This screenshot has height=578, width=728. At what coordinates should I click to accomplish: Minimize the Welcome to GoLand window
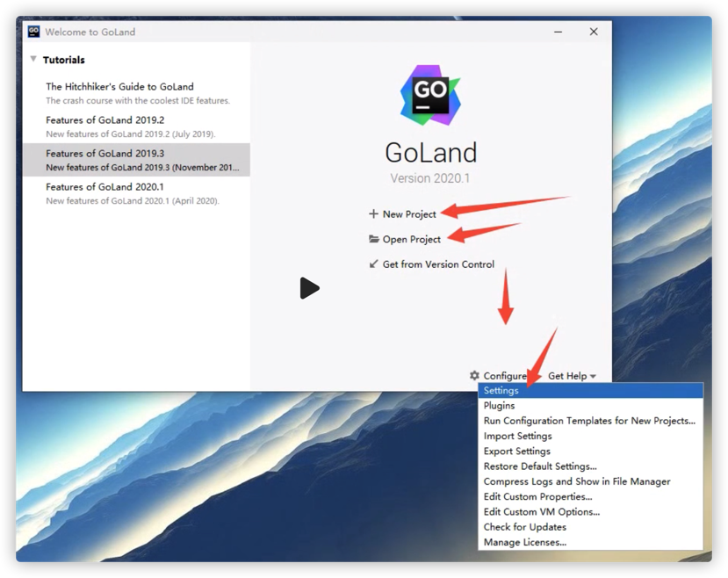(x=558, y=32)
